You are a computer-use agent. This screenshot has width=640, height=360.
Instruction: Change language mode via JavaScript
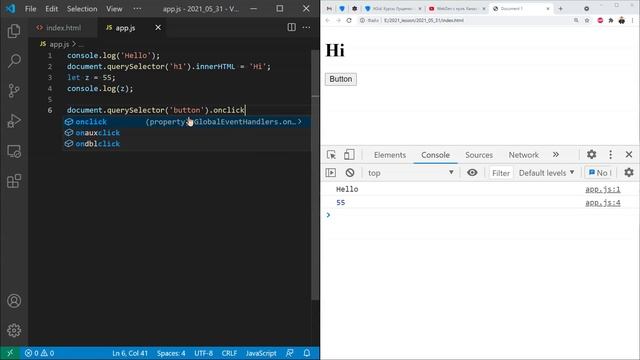[261, 353]
